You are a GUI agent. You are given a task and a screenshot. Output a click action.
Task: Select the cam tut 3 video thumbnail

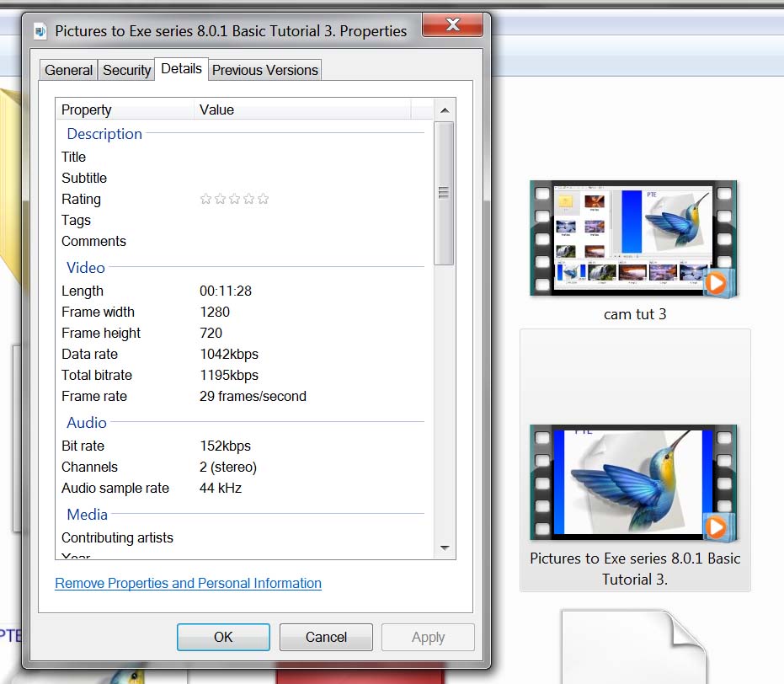tap(633, 239)
